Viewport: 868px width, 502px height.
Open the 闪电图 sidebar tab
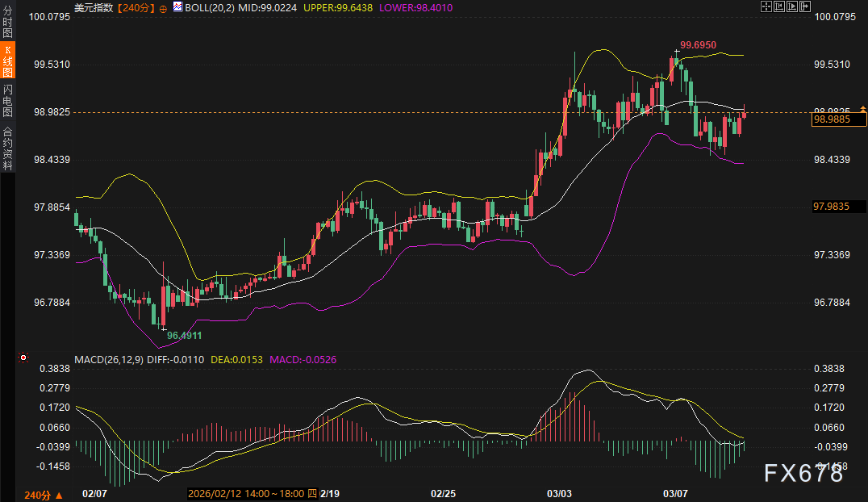[7, 102]
